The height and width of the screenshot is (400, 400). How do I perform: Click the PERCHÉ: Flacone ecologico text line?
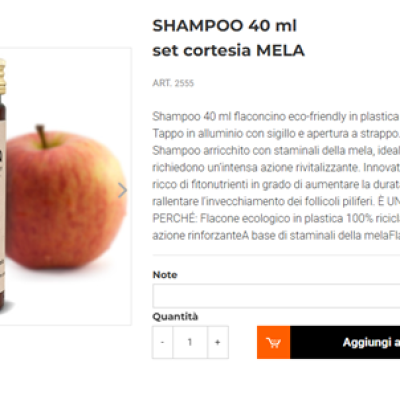[x=276, y=218]
